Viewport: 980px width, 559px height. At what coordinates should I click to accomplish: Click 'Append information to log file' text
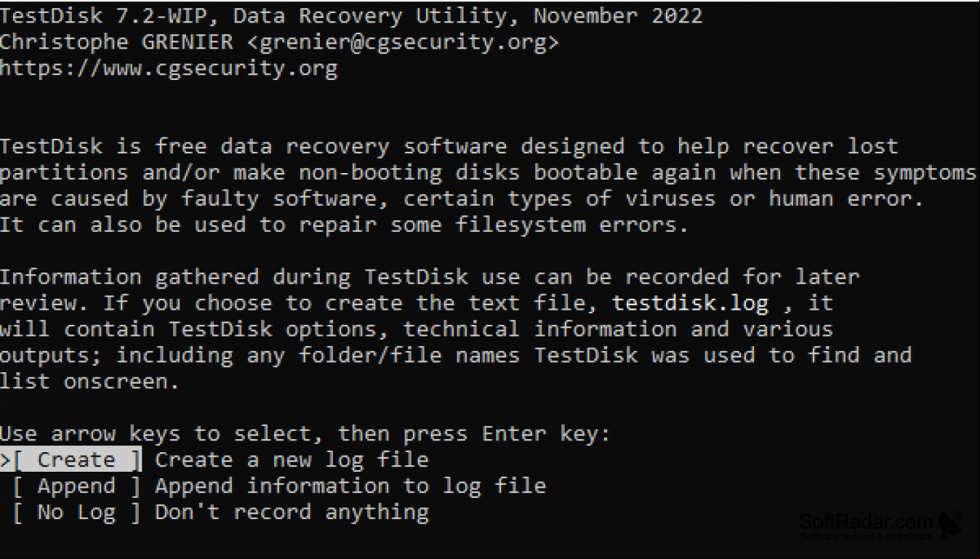(350, 486)
